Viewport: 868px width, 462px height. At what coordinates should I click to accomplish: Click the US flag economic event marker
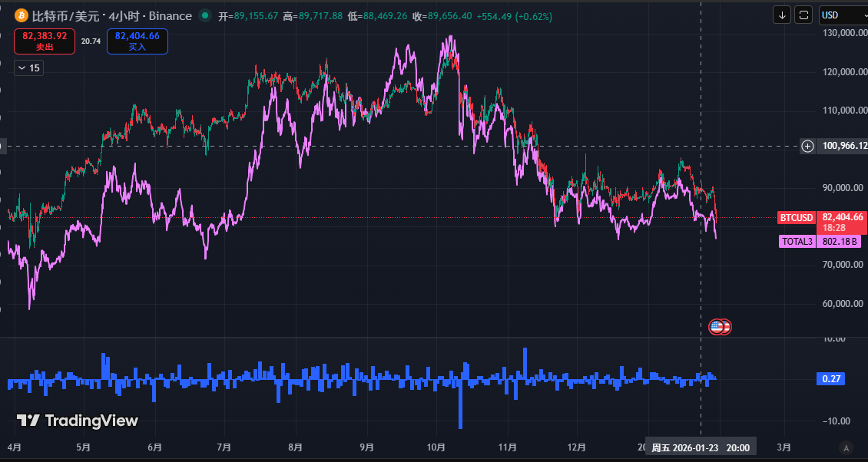coord(717,327)
